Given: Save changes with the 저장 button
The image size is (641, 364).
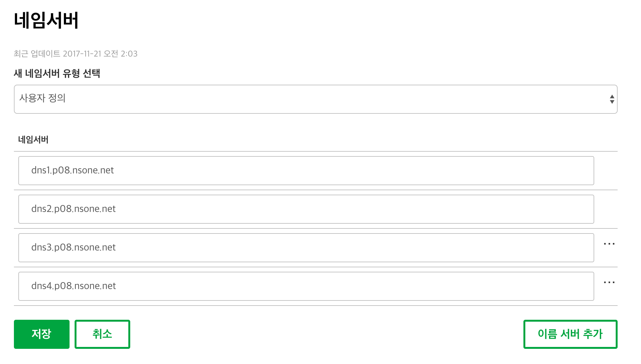Looking at the screenshot, I should [x=42, y=334].
